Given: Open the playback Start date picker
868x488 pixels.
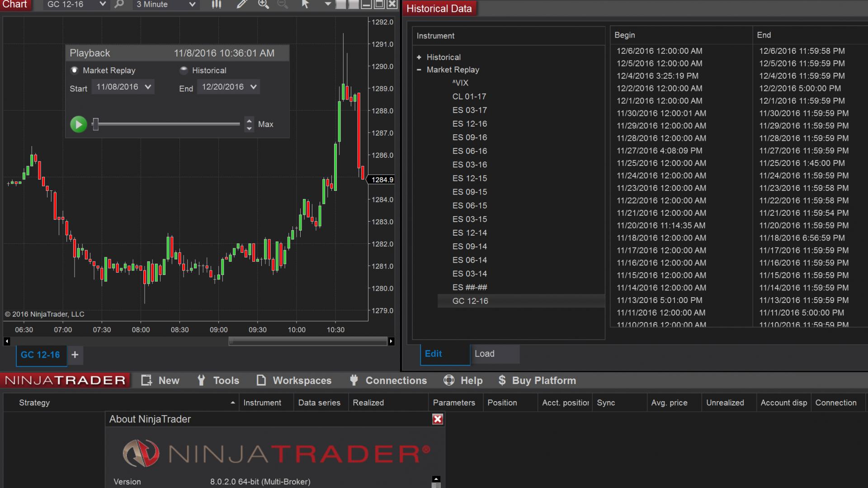Looking at the screenshot, I should [123, 87].
